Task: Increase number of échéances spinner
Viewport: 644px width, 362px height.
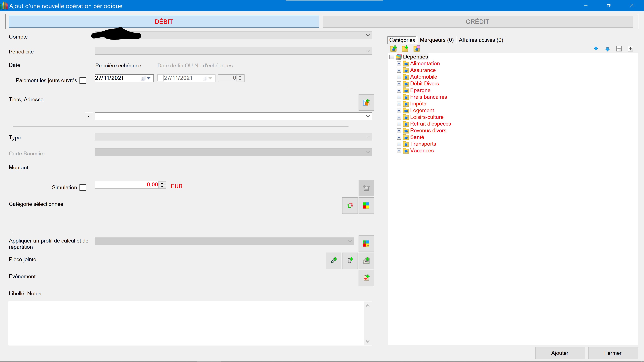Action: (x=240, y=76)
